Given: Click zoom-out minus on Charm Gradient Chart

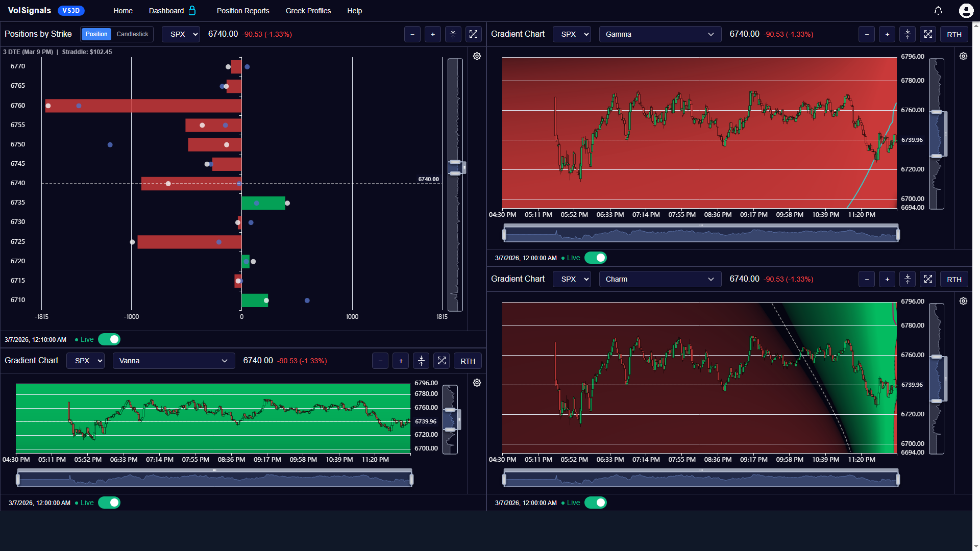Looking at the screenshot, I should (x=867, y=279).
